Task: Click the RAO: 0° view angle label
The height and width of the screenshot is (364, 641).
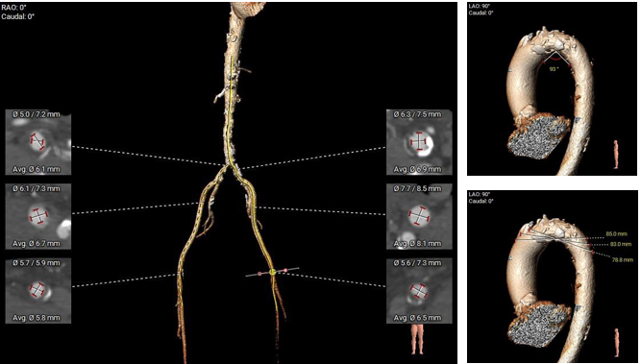Action: point(11,7)
